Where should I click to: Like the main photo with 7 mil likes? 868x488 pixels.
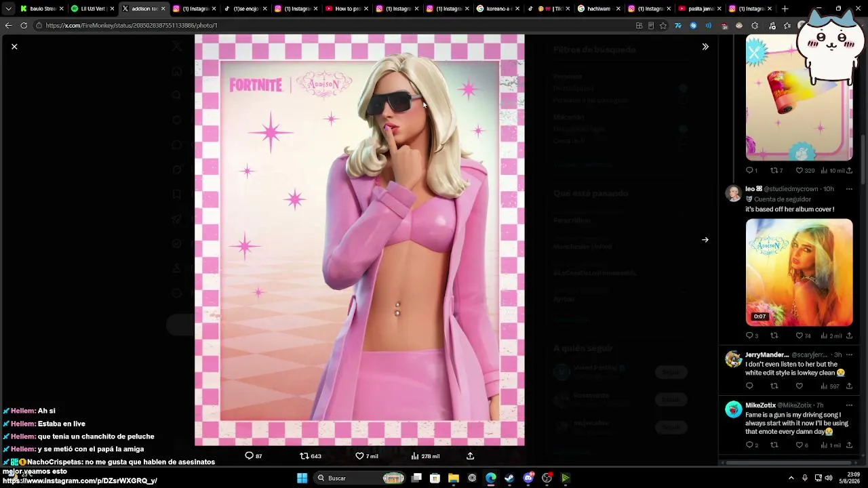point(367,456)
